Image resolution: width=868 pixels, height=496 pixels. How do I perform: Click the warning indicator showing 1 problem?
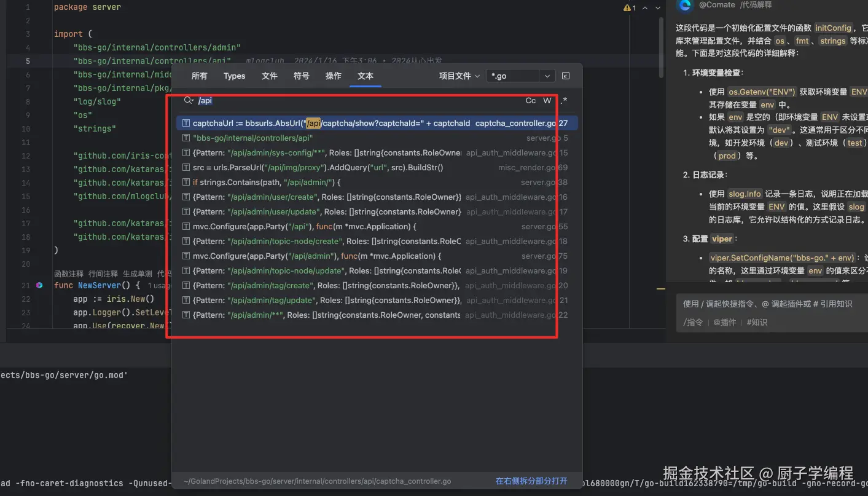pos(630,8)
